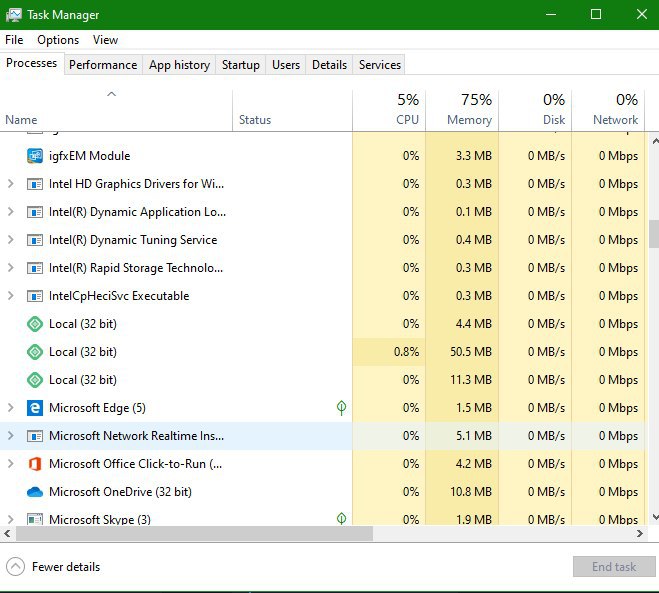Select the 'Microsoft OneDrive (32 bit)' row name

point(120,492)
